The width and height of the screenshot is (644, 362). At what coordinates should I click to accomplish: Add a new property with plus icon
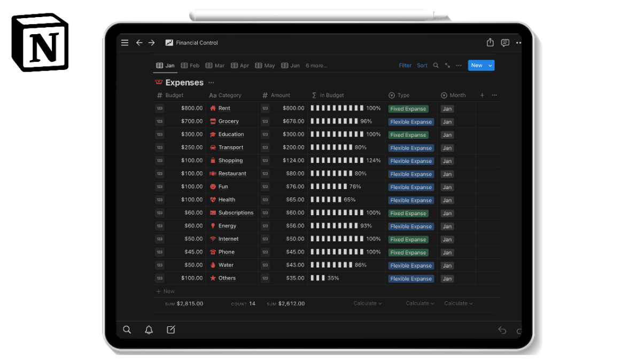tap(482, 95)
